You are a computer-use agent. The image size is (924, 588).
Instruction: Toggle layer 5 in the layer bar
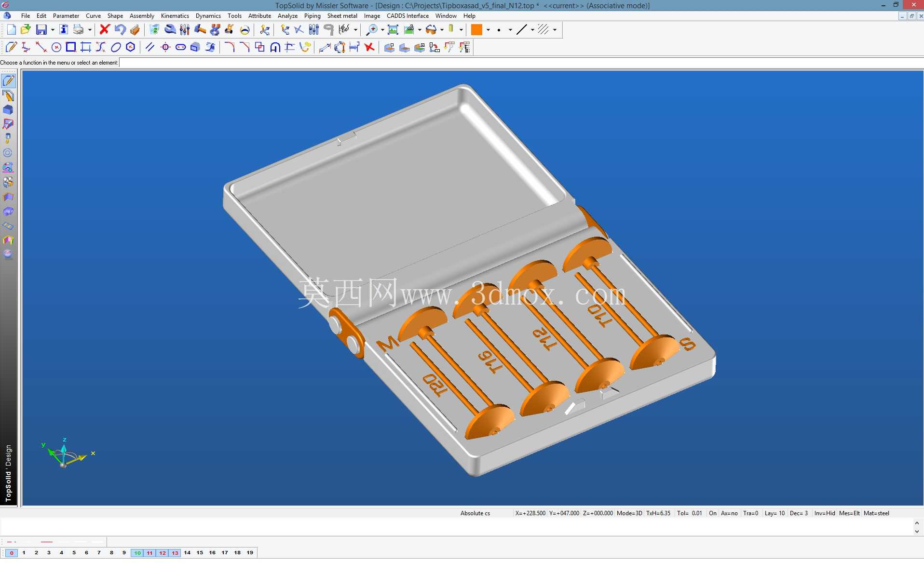point(74,553)
